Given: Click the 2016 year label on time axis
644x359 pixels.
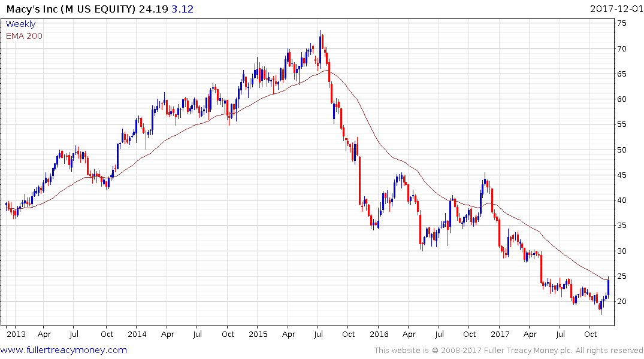Looking at the screenshot, I should (x=379, y=334).
